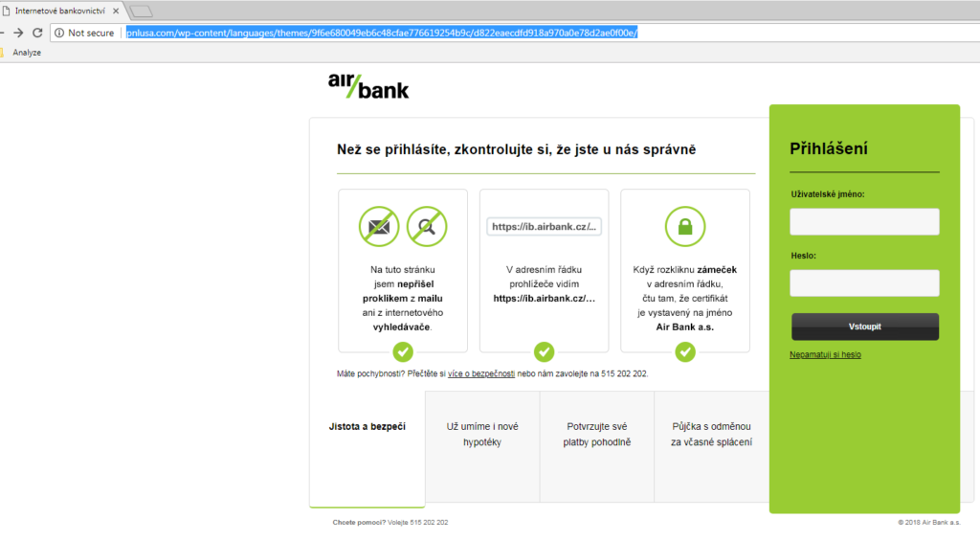
Task: Open the 'více o bezpečnosti' link
Action: (x=481, y=374)
